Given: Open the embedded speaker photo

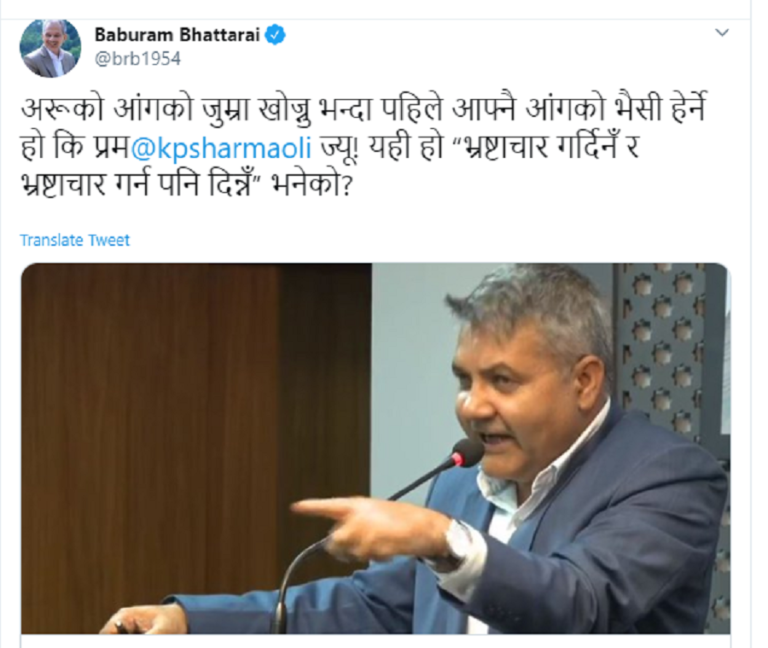Looking at the screenshot, I should (376, 448).
